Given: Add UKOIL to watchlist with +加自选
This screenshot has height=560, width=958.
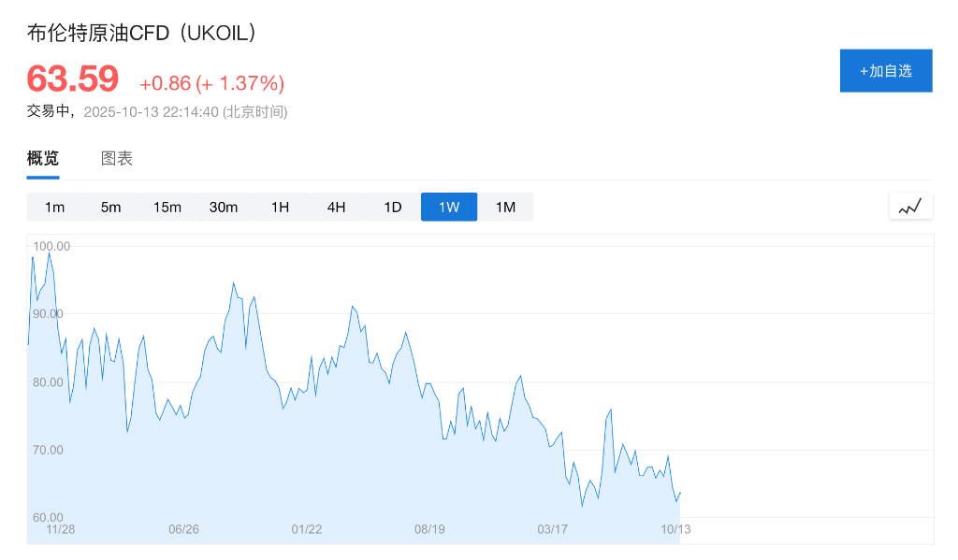Looking at the screenshot, I should click(x=885, y=71).
